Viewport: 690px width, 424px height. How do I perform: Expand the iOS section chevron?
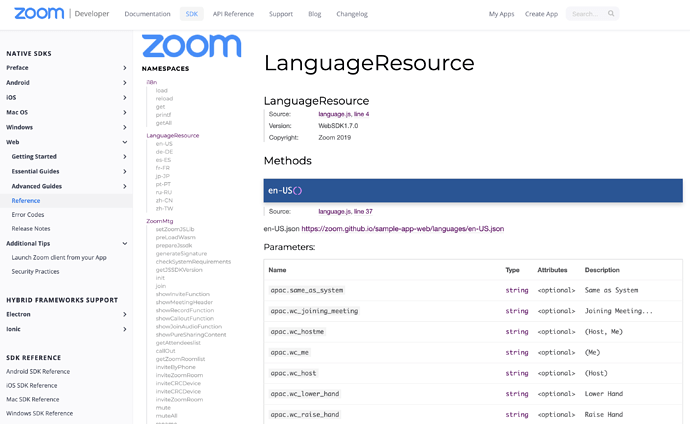(x=125, y=98)
